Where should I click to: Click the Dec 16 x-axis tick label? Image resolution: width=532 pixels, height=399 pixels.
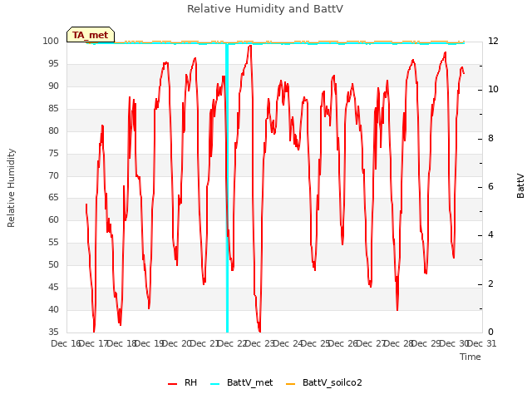66,343
